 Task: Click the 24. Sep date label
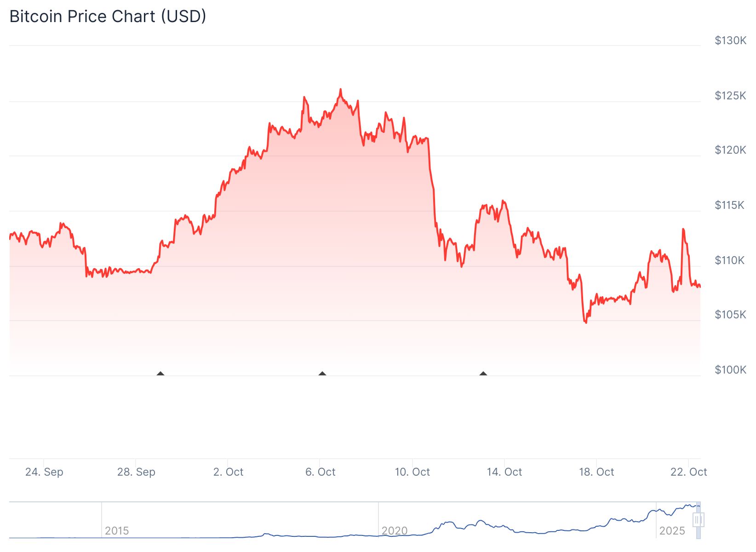(x=44, y=472)
